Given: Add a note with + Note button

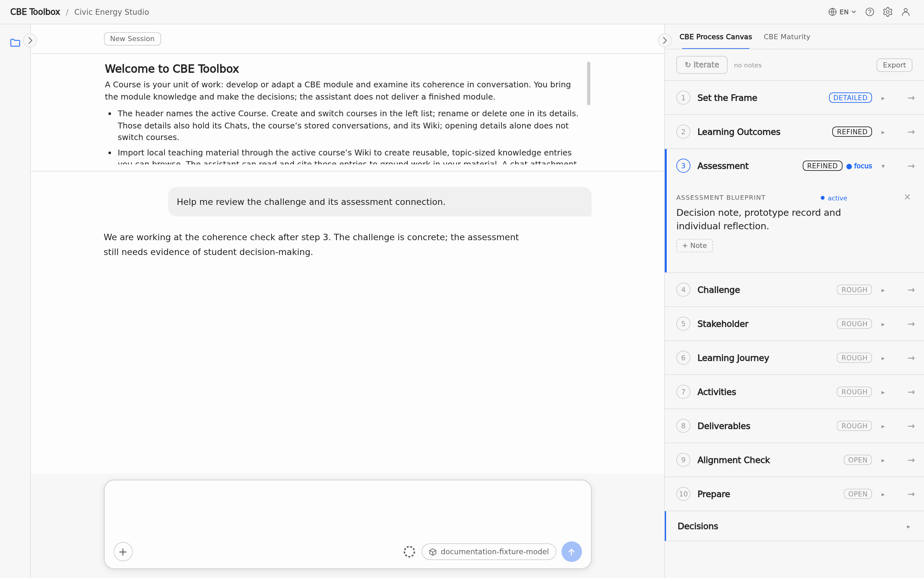Looking at the screenshot, I should pyautogui.click(x=694, y=245).
